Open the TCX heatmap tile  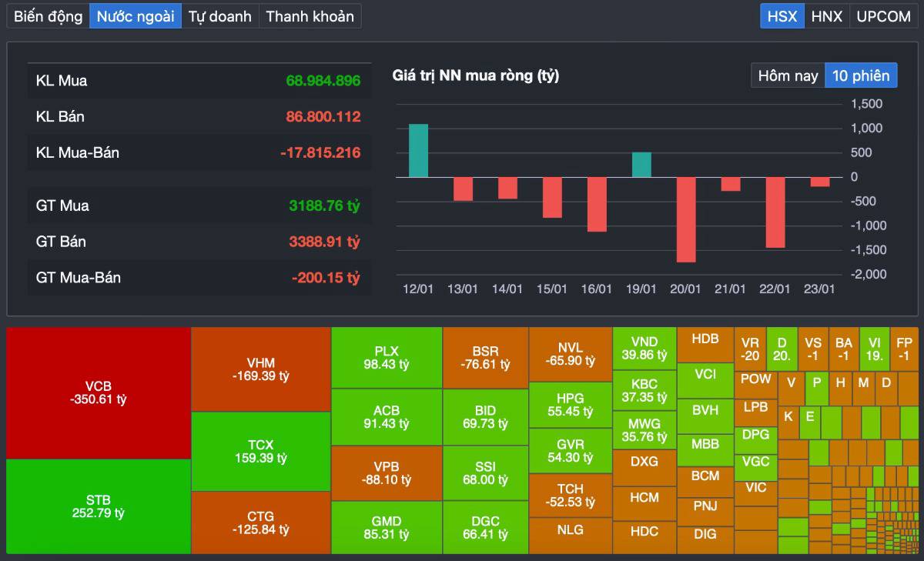[x=261, y=452]
